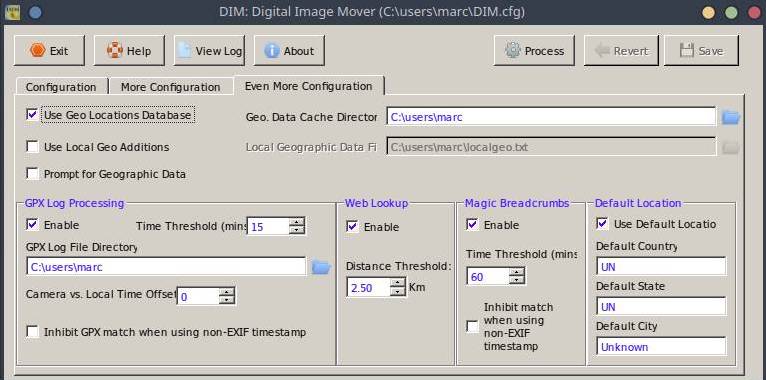This screenshot has width=766, height=380.
Task: Switch to the More Configuration tab
Action: tap(170, 87)
